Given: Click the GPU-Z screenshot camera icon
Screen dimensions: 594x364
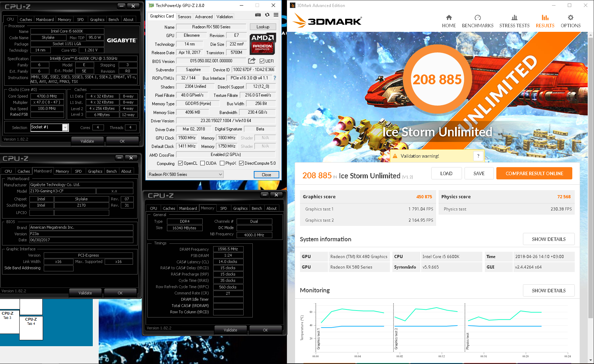Looking at the screenshot, I should coord(258,15).
